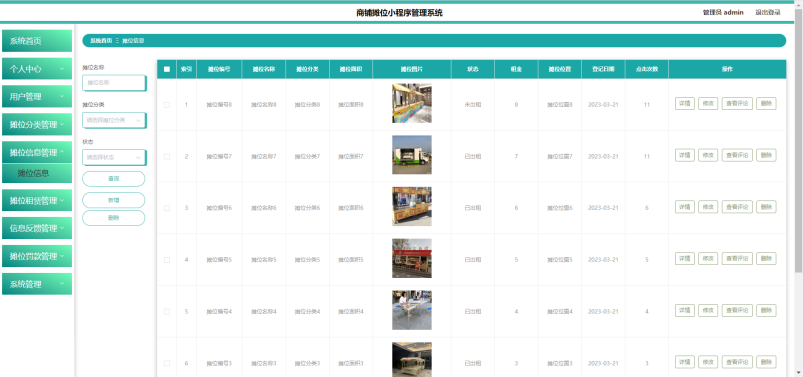
Task: Click 删除 in row 摊位编号6
Action: (x=766, y=207)
